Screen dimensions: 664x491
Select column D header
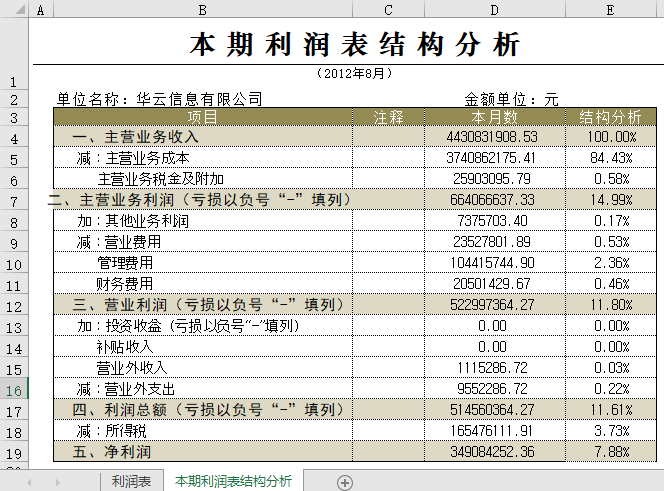pos(494,10)
